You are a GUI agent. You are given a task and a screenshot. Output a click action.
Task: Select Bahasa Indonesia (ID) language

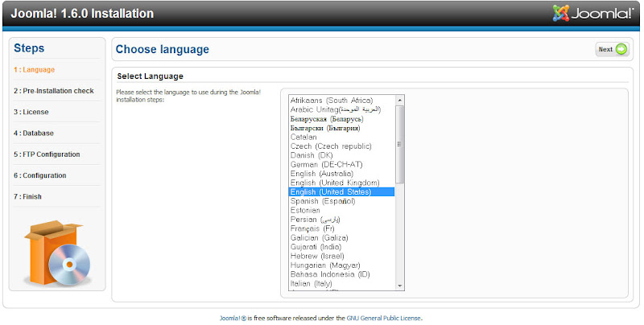point(341,274)
